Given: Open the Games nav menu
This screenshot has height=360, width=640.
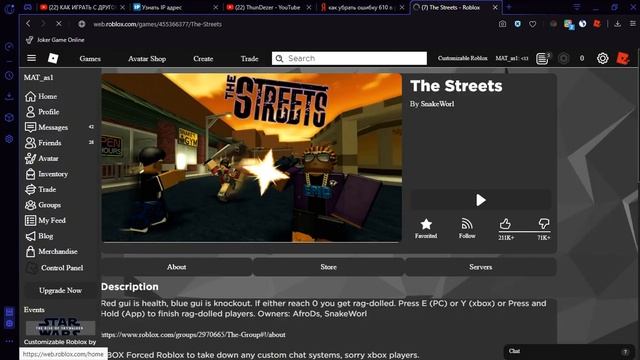Looking at the screenshot, I should coord(90,58).
